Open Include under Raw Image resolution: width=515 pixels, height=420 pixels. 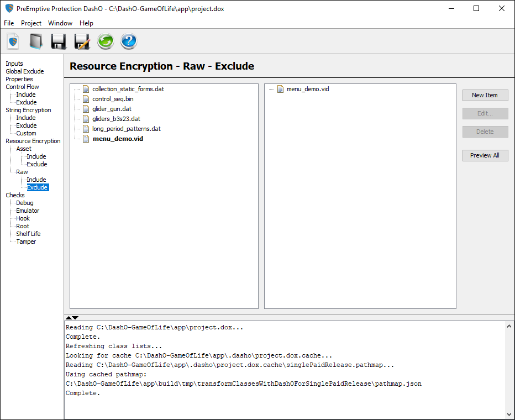[36, 180]
